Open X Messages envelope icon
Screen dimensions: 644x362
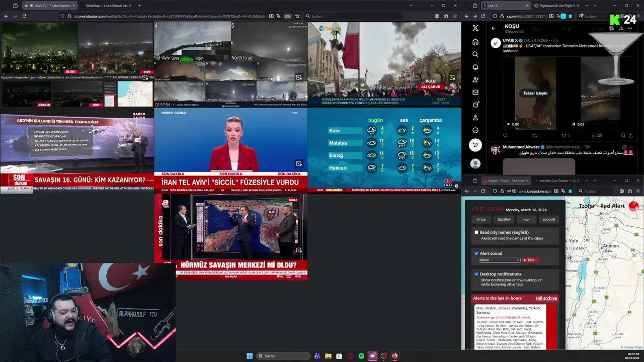point(475,92)
